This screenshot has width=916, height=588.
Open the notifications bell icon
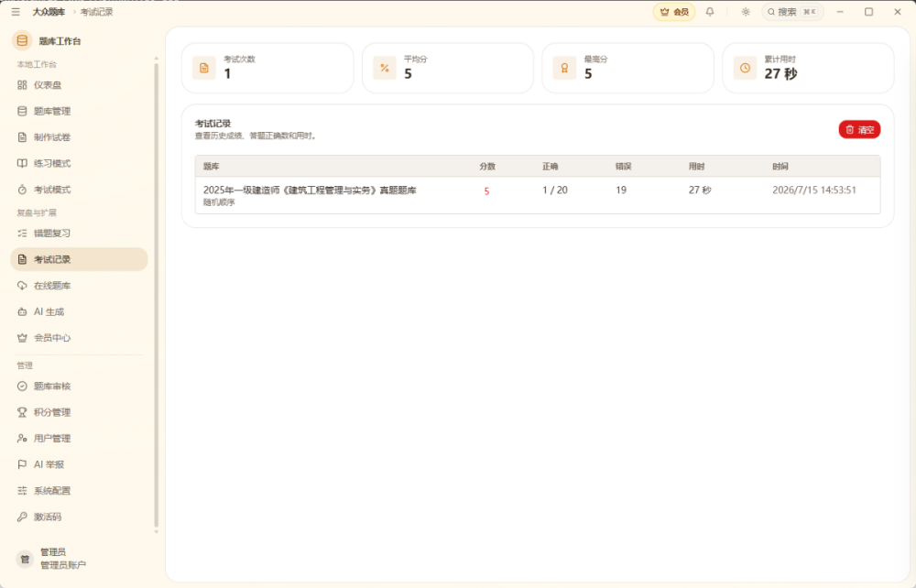point(710,12)
